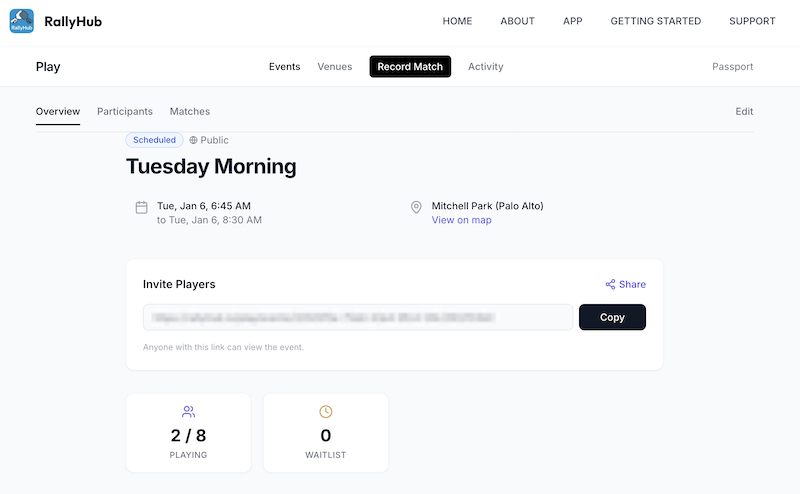Open Passport page
The width and height of the screenshot is (800, 494).
pyautogui.click(x=732, y=67)
